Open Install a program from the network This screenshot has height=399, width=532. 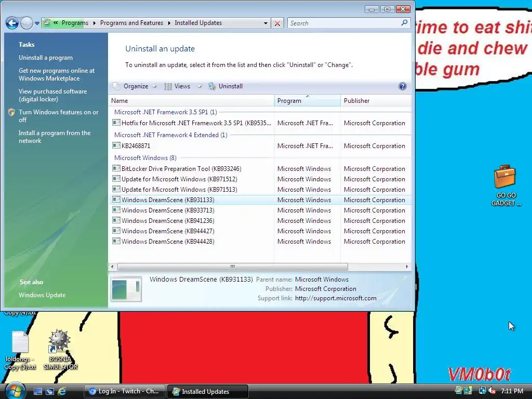55,137
